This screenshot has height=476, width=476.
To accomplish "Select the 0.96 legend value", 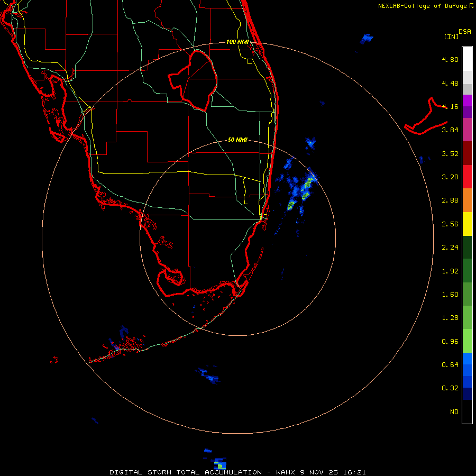I will pos(450,342).
